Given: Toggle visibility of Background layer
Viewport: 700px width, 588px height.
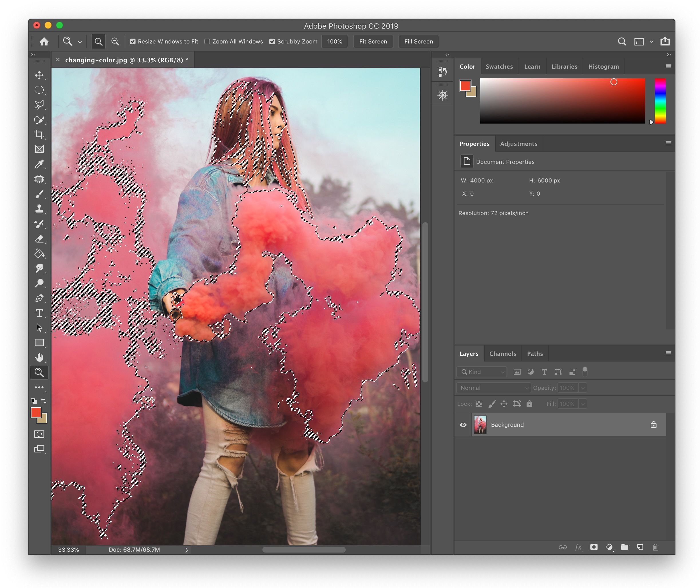Looking at the screenshot, I should 465,424.
